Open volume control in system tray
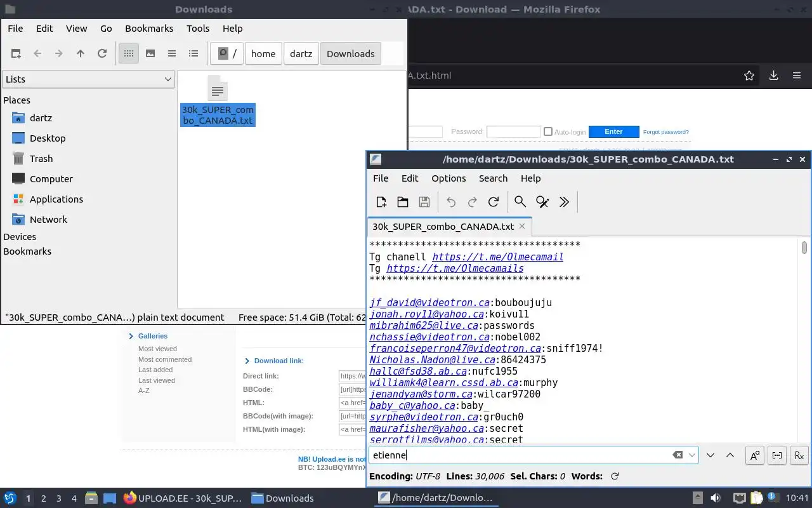 pos(716,498)
